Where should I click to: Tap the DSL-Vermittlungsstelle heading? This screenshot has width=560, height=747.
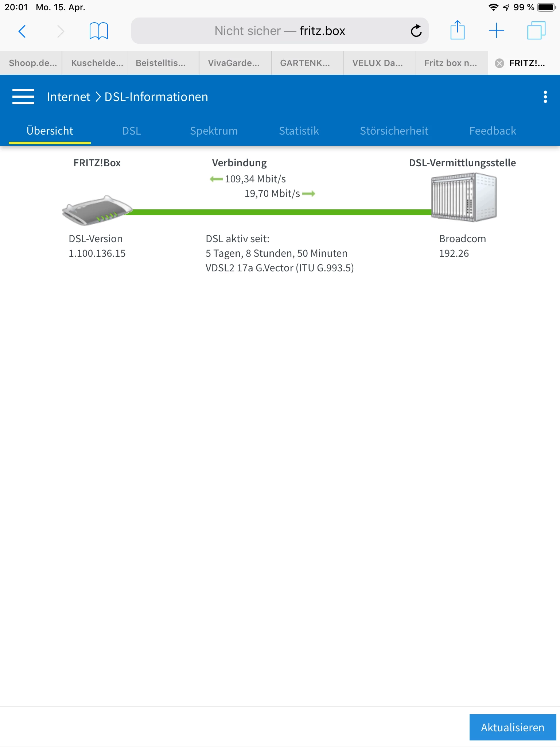click(462, 163)
